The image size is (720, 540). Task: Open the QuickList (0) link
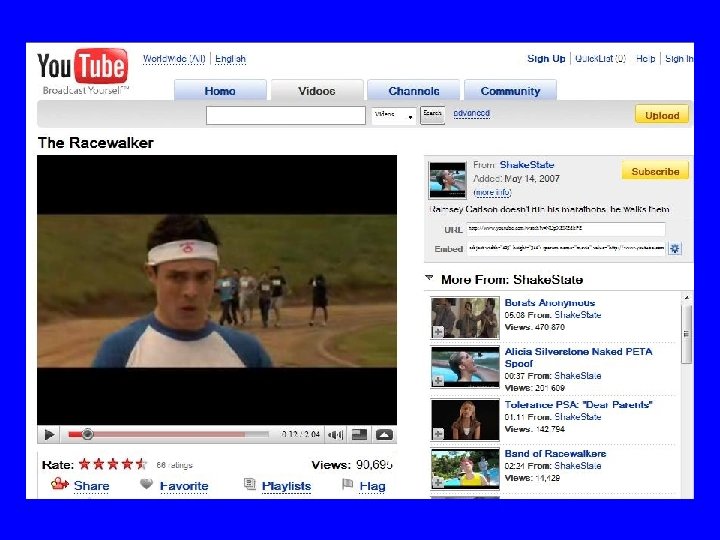(x=600, y=59)
